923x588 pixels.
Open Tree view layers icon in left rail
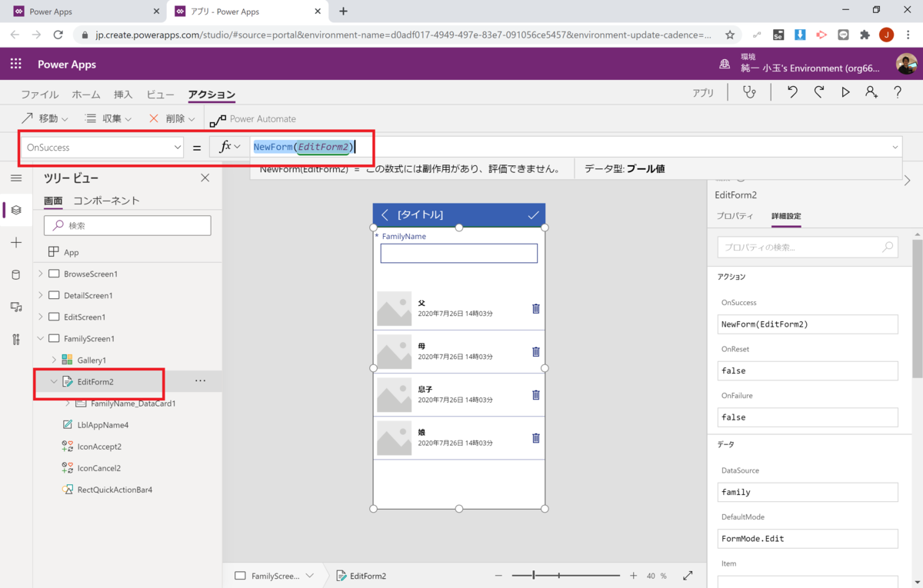tap(16, 210)
